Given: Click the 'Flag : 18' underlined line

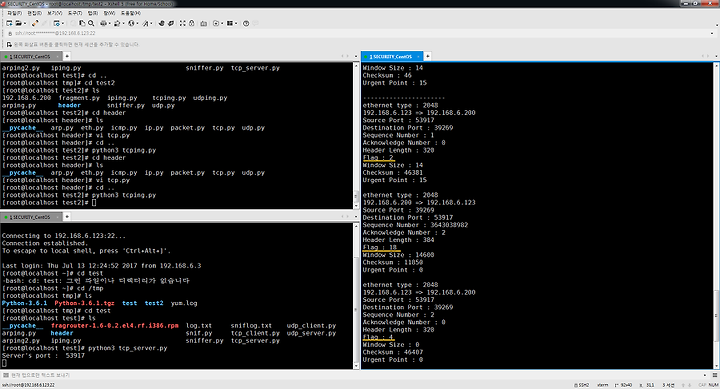Looking at the screenshot, I should pos(380,247).
